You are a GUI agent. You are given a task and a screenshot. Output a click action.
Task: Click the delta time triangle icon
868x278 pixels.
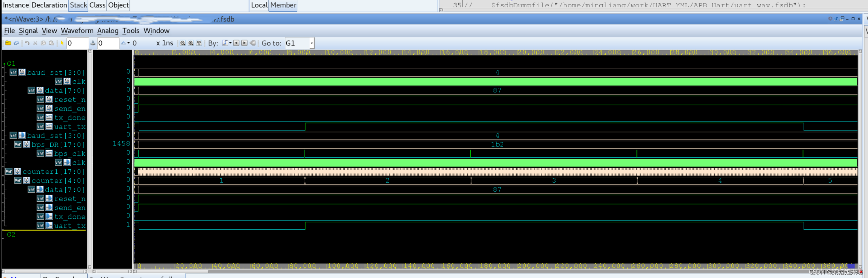(x=123, y=43)
